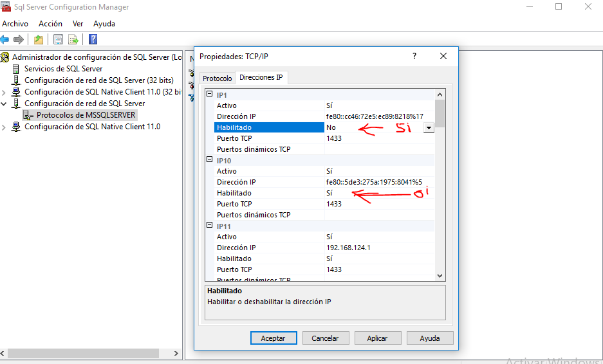Open the Acción menu
Image resolution: width=603 pixels, height=364 pixels.
[x=50, y=24]
